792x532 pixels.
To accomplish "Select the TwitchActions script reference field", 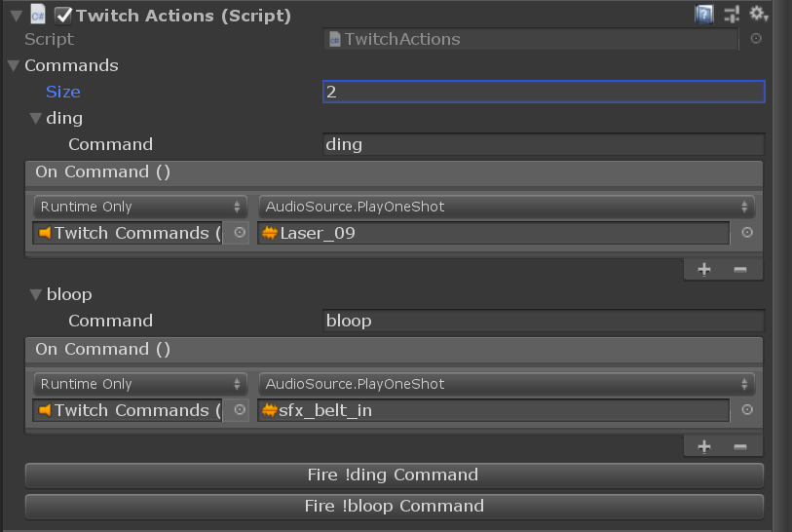I will [530, 39].
